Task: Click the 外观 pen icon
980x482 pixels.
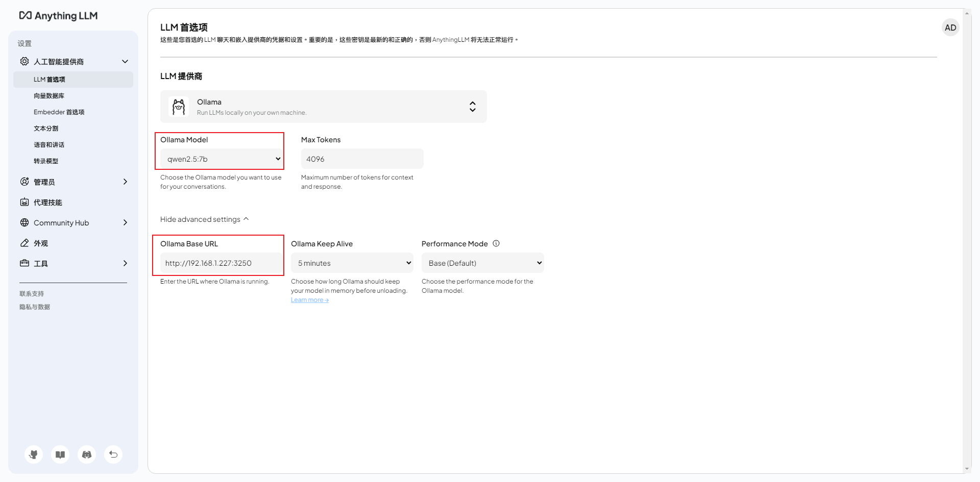Action: click(24, 243)
